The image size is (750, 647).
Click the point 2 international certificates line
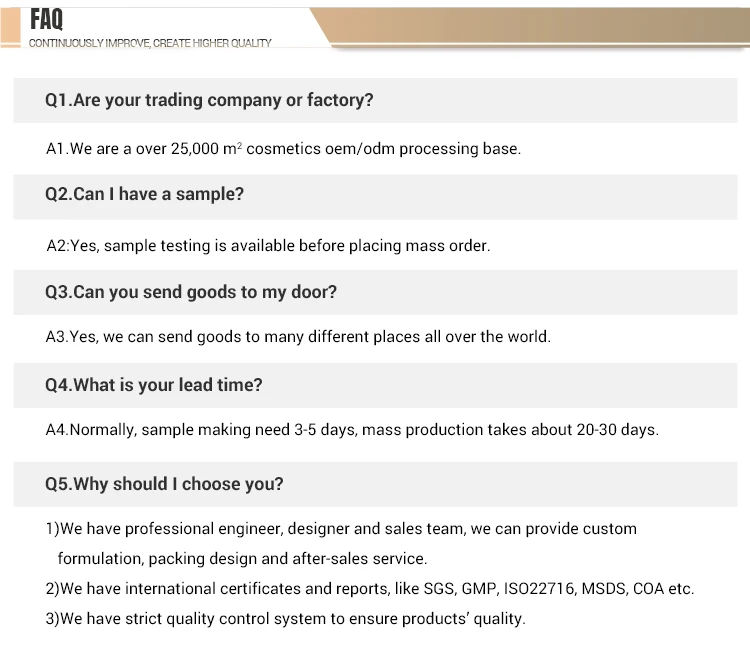pos(370,589)
